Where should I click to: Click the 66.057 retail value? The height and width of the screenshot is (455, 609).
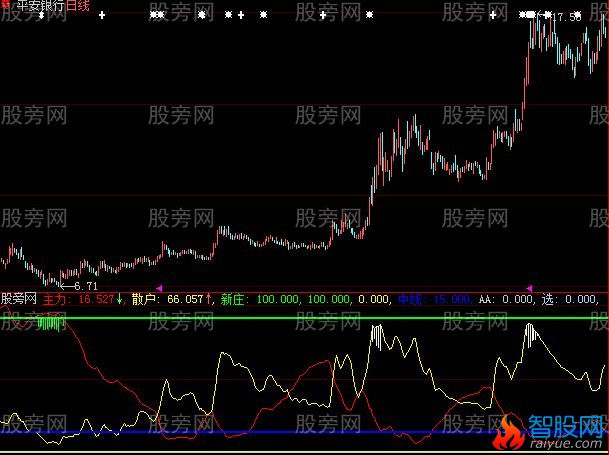pos(185,299)
